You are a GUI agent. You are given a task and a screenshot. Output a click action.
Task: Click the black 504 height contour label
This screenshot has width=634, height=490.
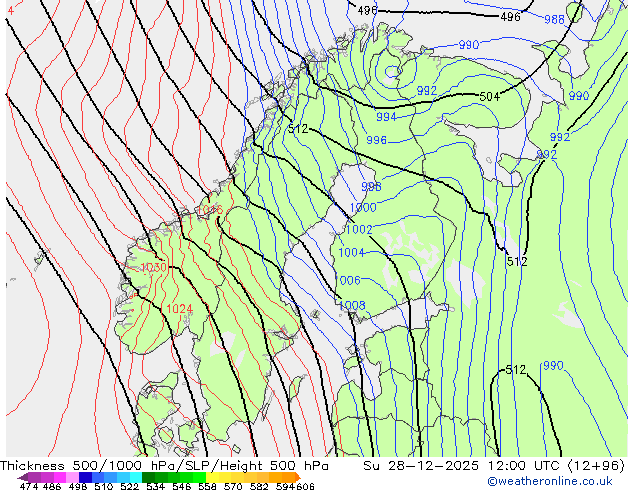489,96
